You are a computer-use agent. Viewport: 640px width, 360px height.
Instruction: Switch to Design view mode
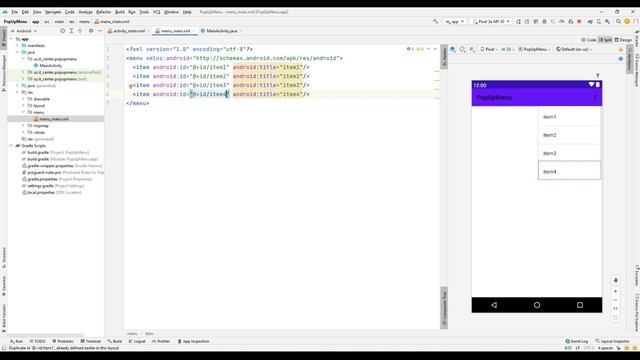pos(623,40)
